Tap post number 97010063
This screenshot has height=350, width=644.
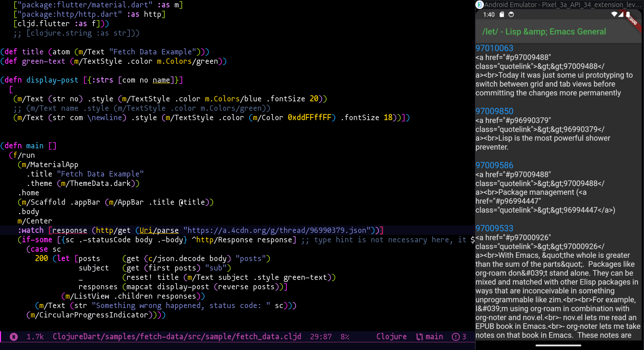[x=494, y=48]
